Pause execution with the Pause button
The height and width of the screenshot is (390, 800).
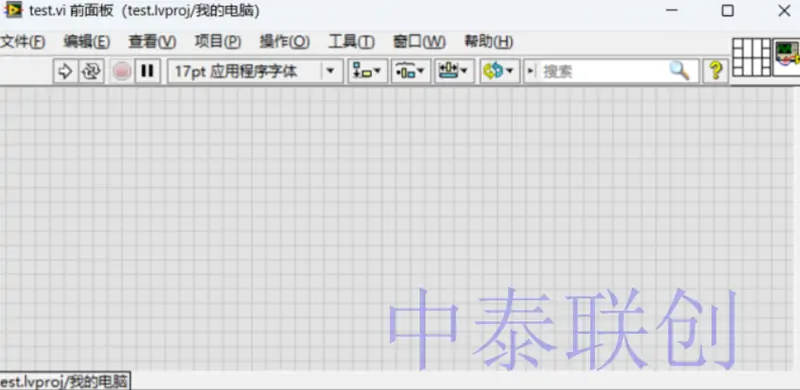click(x=147, y=71)
